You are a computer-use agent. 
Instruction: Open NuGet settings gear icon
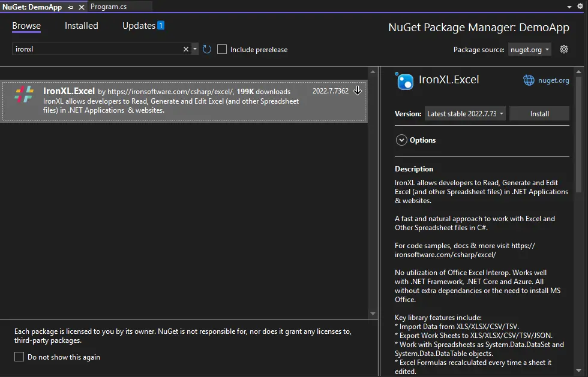pos(563,49)
